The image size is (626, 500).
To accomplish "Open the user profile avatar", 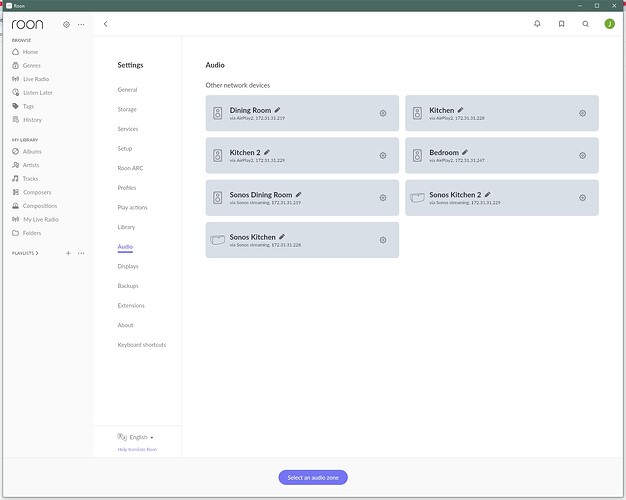I will coord(610,23).
